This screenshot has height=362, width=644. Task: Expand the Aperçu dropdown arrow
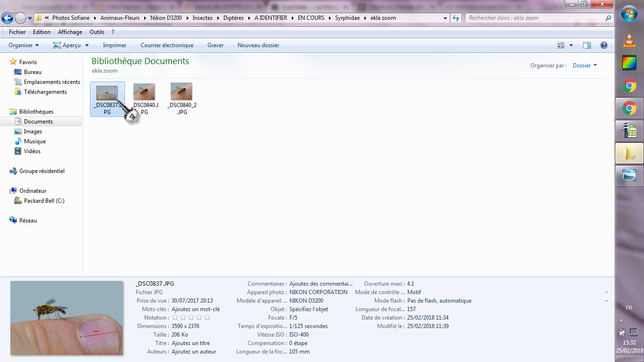(x=87, y=45)
